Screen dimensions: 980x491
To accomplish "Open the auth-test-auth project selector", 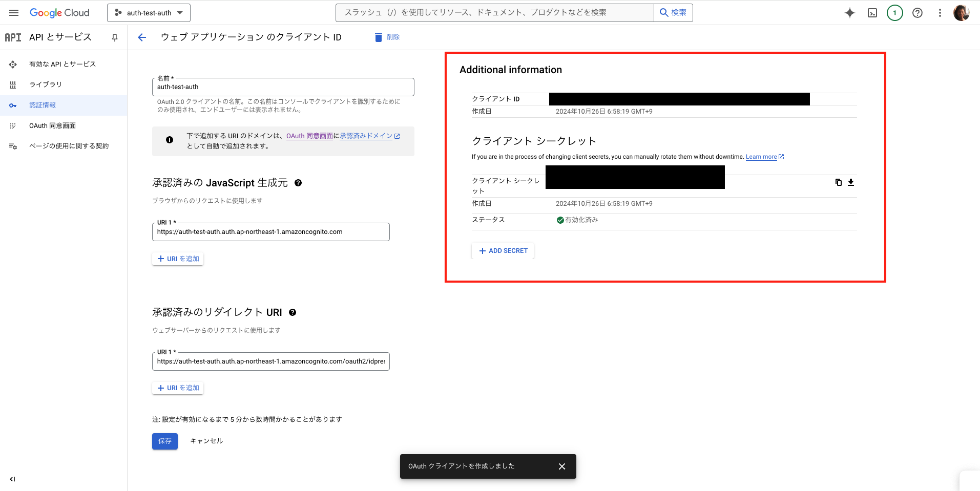I will click(x=149, y=12).
